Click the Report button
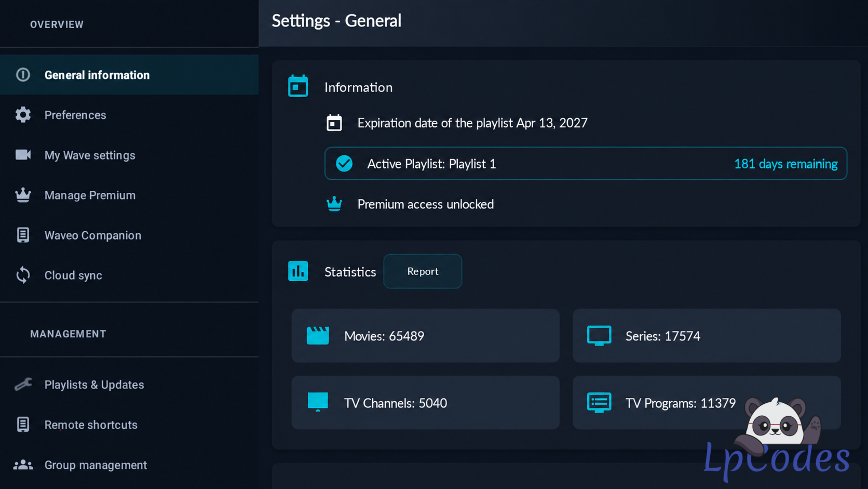The height and width of the screenshot is (489, 868). click(x=423, y=271)
